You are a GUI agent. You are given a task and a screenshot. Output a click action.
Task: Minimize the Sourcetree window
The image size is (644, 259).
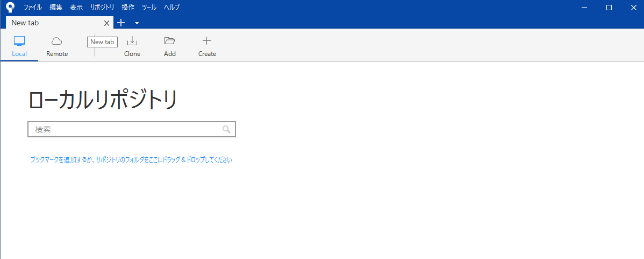(584, 8)
